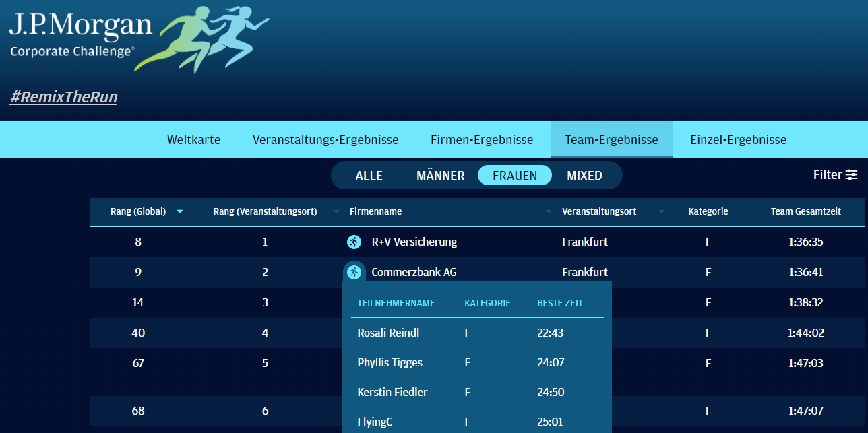Click participant Kerstin Fiedler in the popup
868x433 pixels.
pyautogui.click(x=392, y=392)
